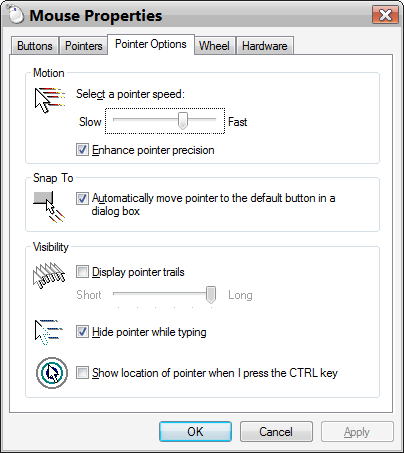Open the Pointers tab
Image resolution: width=404 pixels, height=453 pixels.
pyautogui.click(x=84, y=46)
